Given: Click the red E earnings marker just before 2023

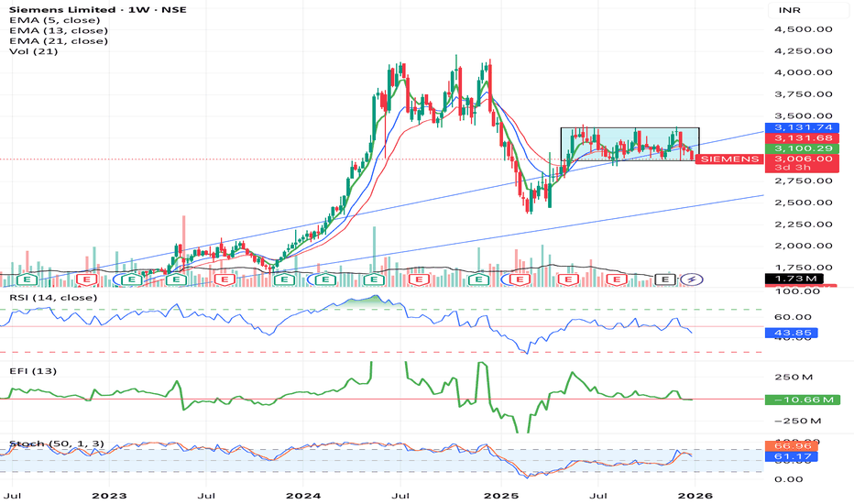Looking at the screenshot, I should click(x=86, y=279).
